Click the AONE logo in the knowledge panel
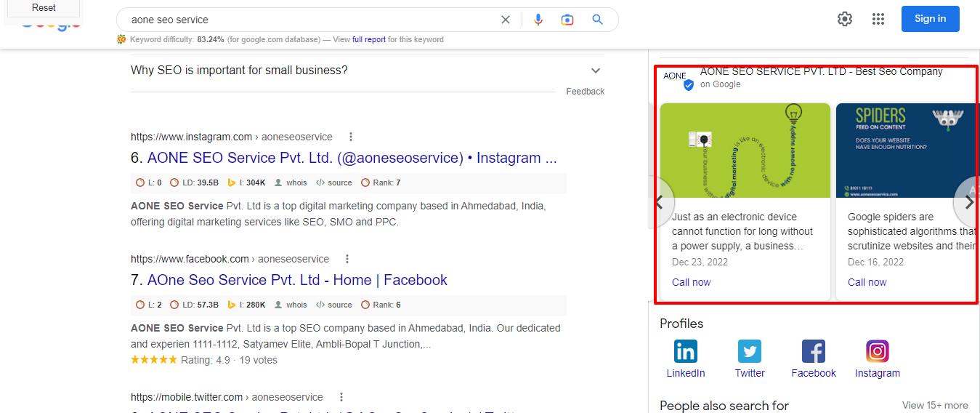This screenshot has width=980, height=413. (676, 76)
